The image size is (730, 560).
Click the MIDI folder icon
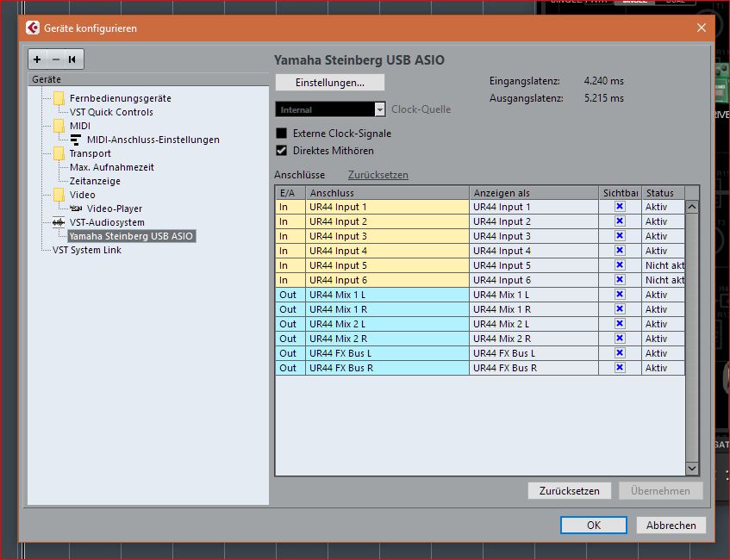[x=59, y=126]
